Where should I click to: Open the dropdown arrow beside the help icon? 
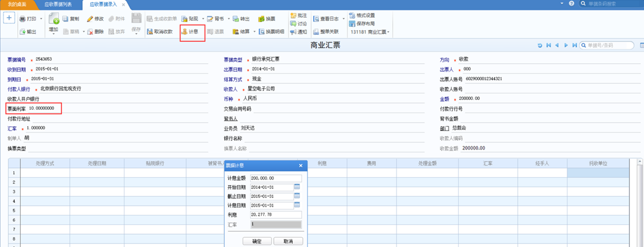click(x=563, y=4)
